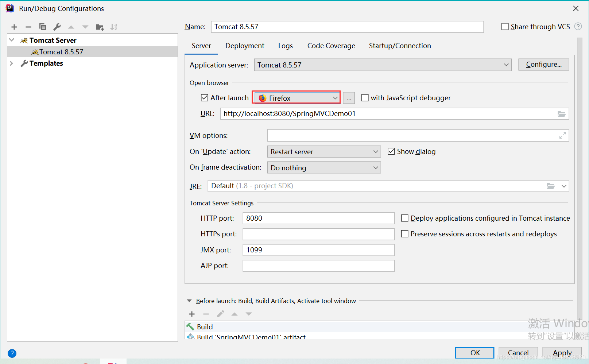Collapse the Tomcat Server tree node
Viewport: 589px width, 364px height.
[12, 40]
